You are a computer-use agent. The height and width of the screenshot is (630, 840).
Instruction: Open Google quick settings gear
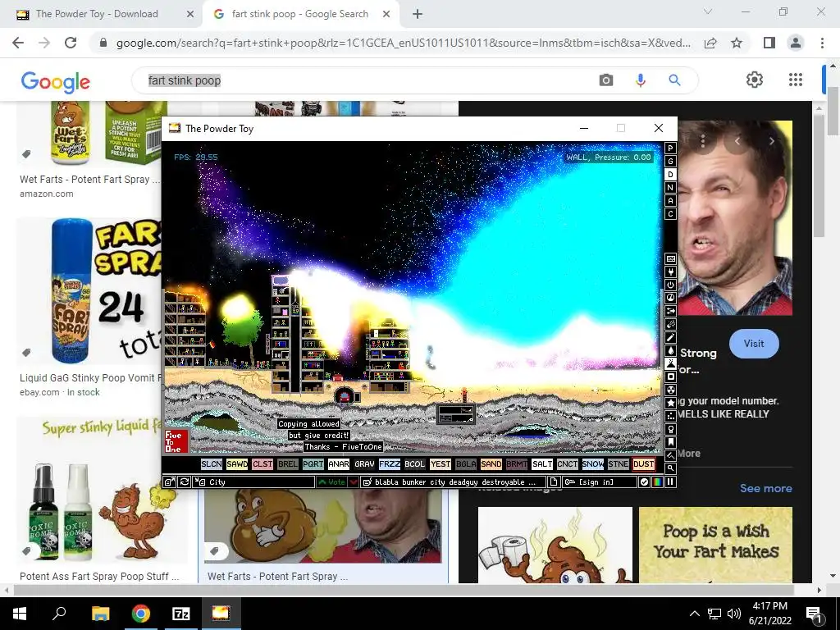pos(755,80)
